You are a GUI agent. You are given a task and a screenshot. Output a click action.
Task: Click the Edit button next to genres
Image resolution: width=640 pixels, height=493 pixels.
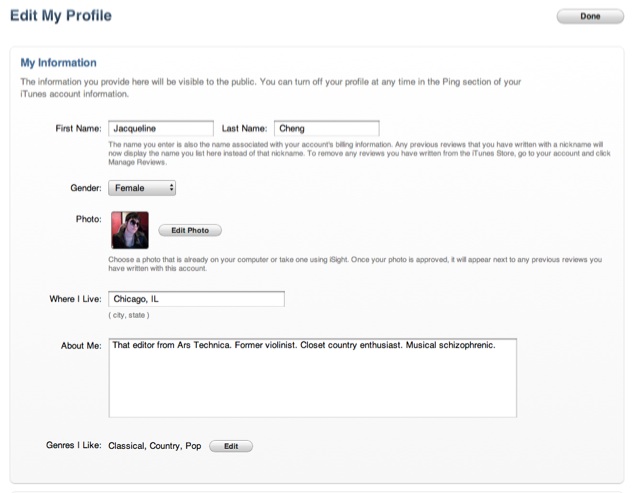pyautogui.click(x=231, y=446)
